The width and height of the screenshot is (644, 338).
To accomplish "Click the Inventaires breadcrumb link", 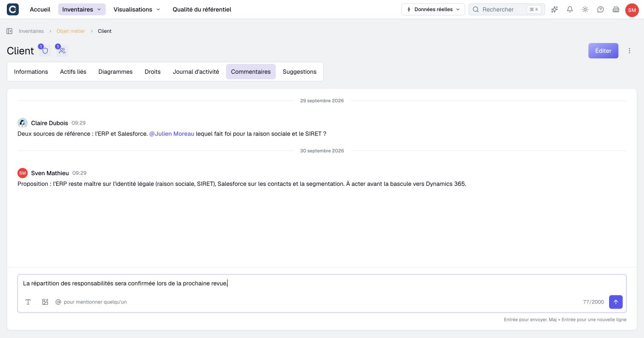I will tap(31, 31).
